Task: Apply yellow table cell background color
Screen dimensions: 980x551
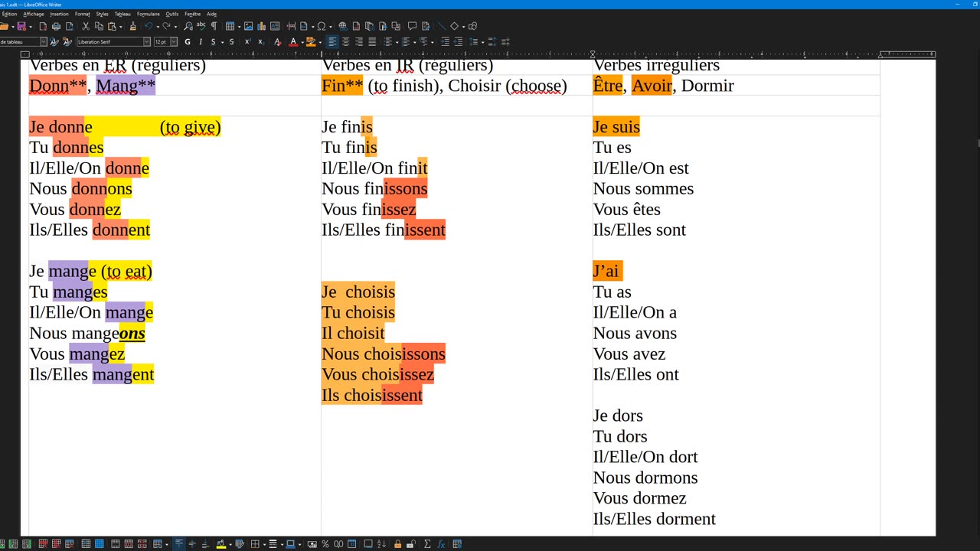Action: coord(220,544)
